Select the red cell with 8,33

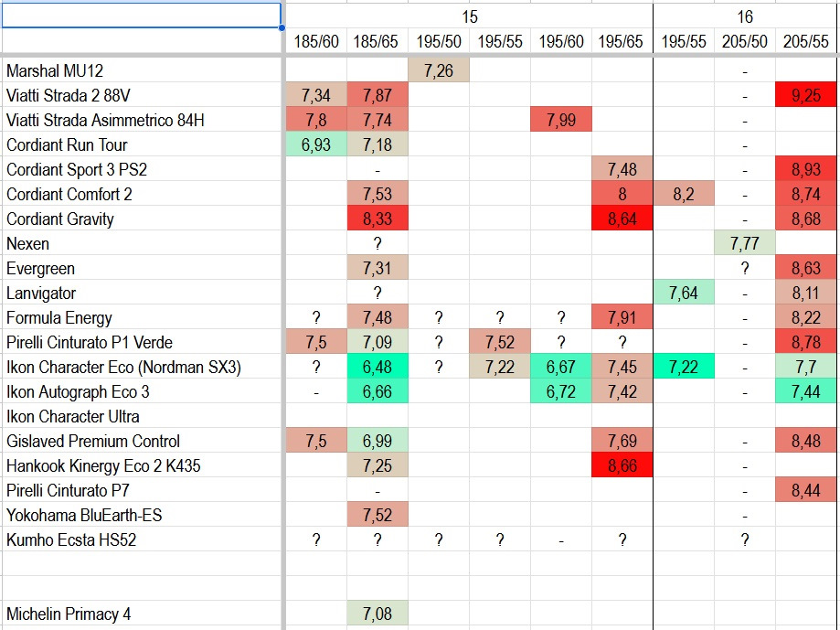click(x=377, y=218)
